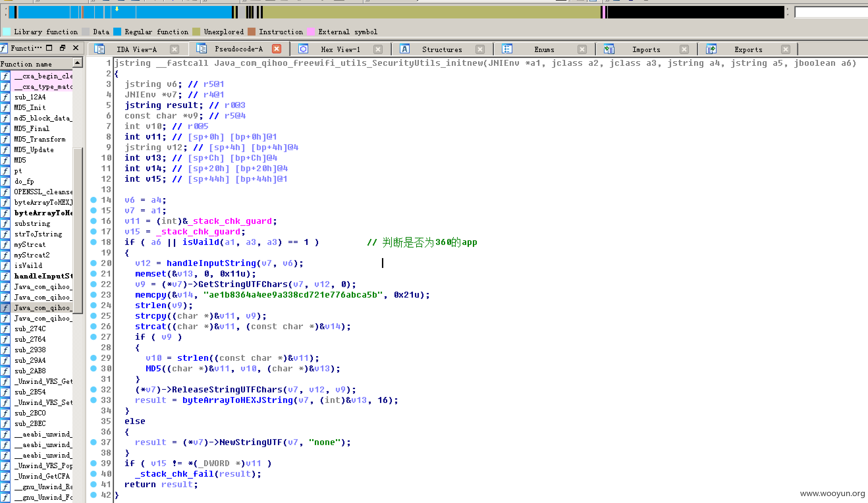The height and width of the screenshot is (503, 868).
Task: Close the IDA View-A tab
Action: (175, 49)
